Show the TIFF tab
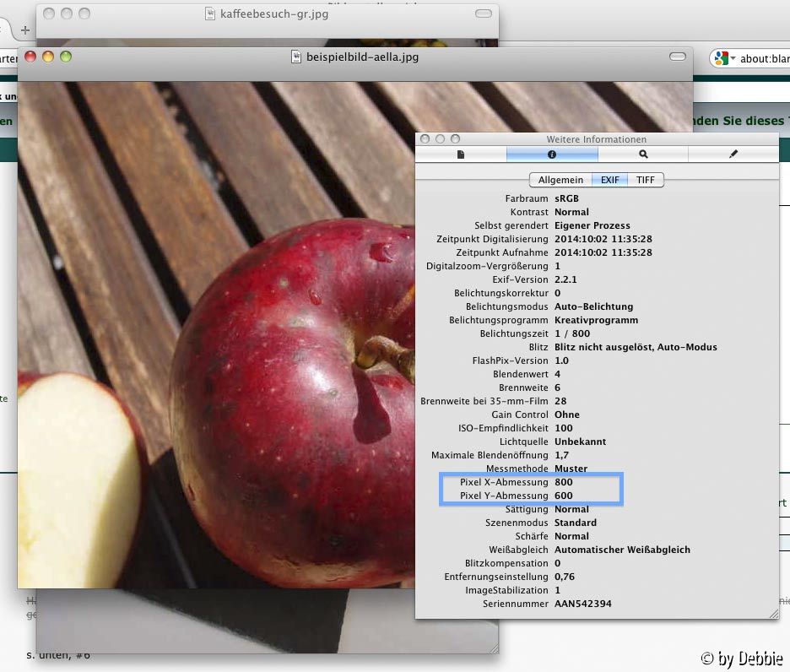Viewport: 790px width, 672px height. click(646, 180)
